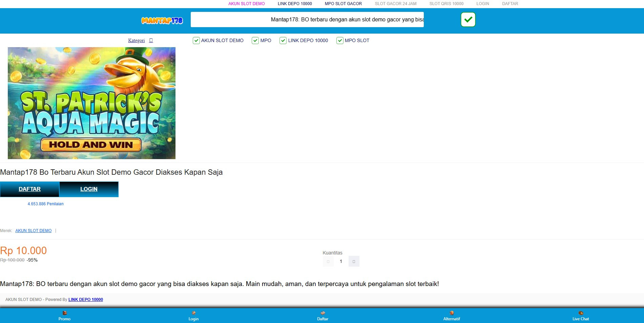Click the Alternatif icon in bottom bar

point(452,313)
